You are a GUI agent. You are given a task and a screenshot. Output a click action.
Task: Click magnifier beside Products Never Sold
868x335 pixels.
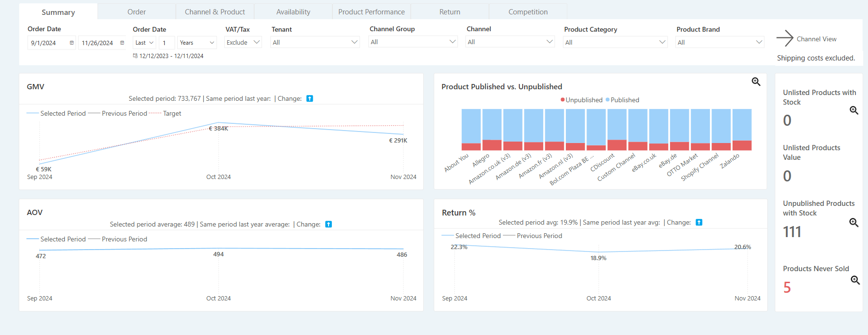click(x=855, y=280)
